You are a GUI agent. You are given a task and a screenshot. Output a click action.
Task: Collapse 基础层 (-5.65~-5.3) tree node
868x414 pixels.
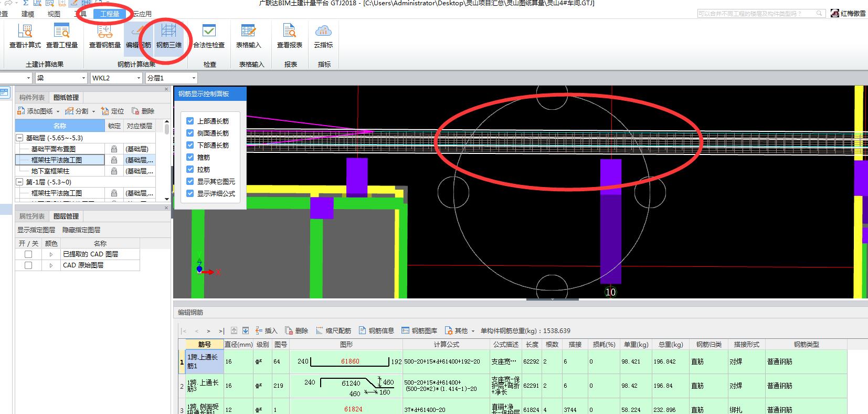(20, 138)
